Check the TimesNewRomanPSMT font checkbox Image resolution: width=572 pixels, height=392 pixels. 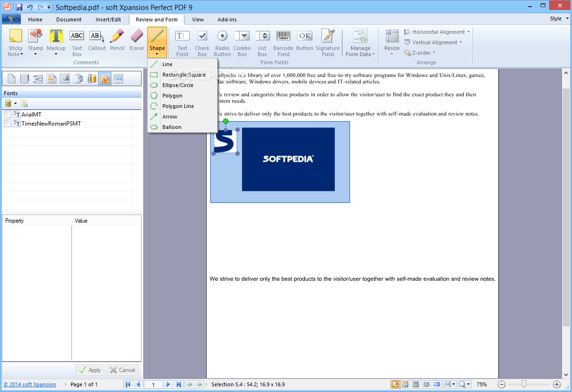[x=8, y=123]
